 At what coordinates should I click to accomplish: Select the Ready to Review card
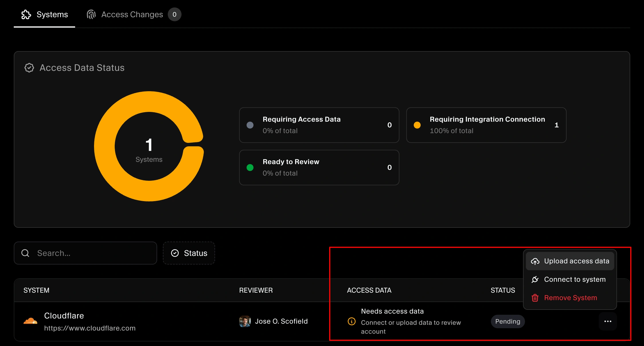click(x=319, y=168)
